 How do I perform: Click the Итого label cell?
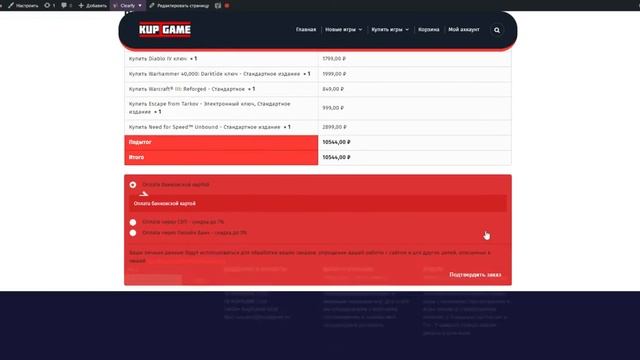221,157
